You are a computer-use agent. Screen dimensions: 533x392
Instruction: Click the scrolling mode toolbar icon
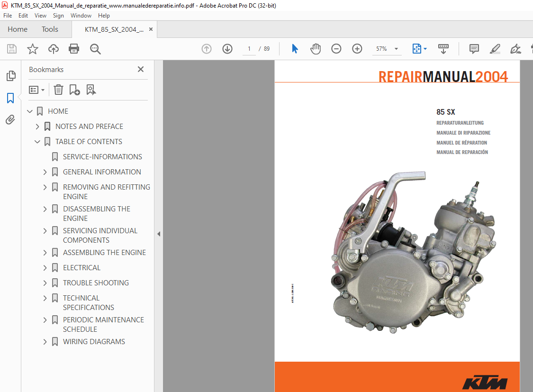pyautogui.click(x=443, y=49)
